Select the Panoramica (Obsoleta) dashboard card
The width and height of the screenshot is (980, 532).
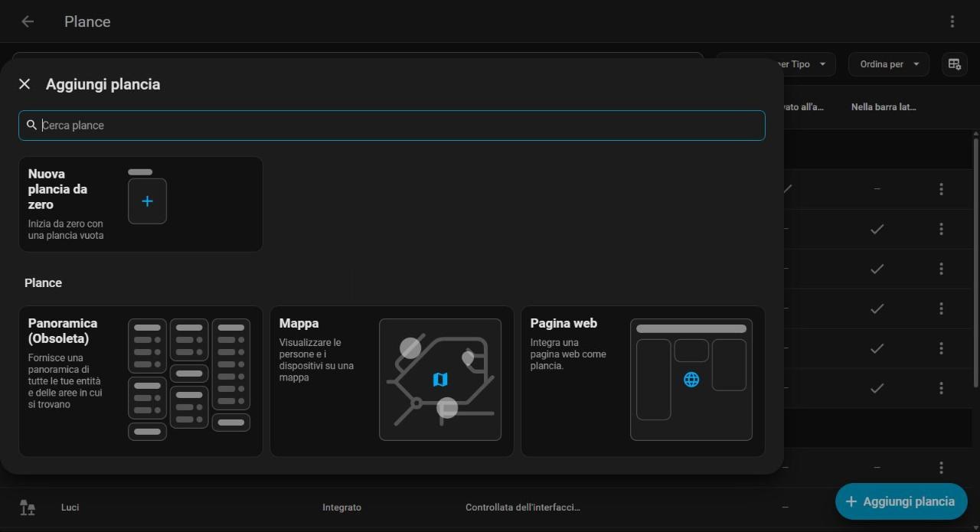(141, 381)
